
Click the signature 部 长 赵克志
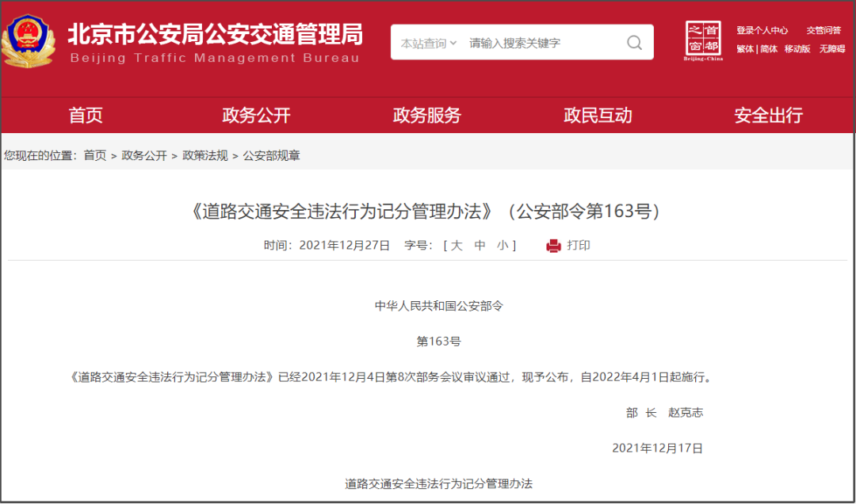tap(664, 412)
